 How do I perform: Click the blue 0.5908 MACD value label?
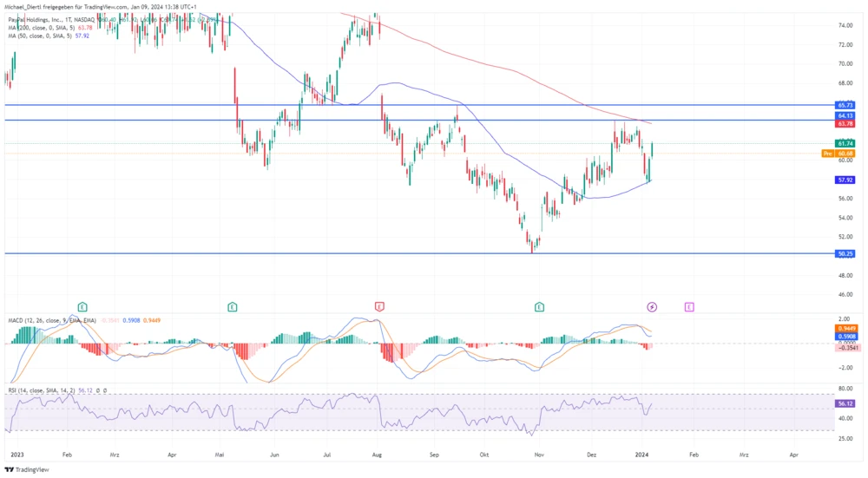(x=847, y=336)
